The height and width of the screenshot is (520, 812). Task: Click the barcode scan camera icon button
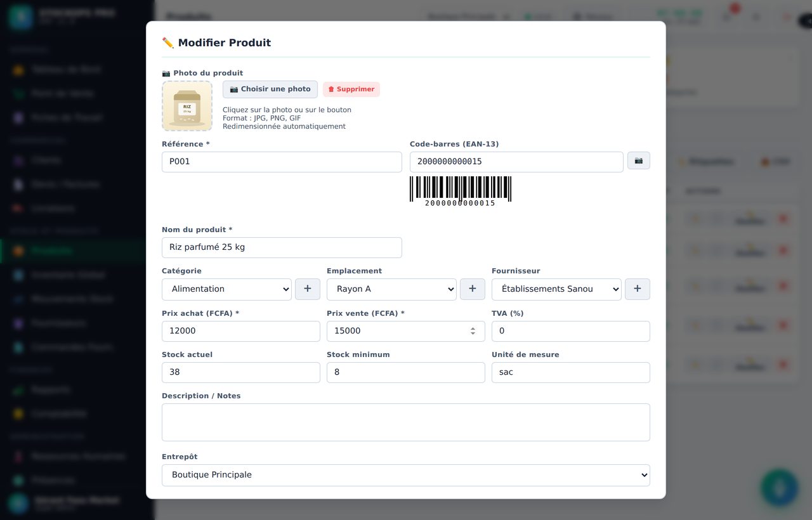(x=638, y=161)
